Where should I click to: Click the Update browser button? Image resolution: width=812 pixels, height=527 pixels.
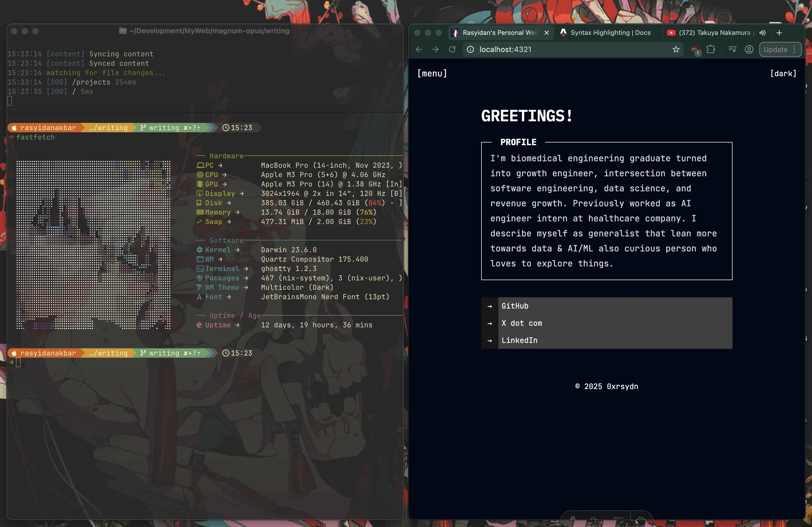tap(775, 49)
